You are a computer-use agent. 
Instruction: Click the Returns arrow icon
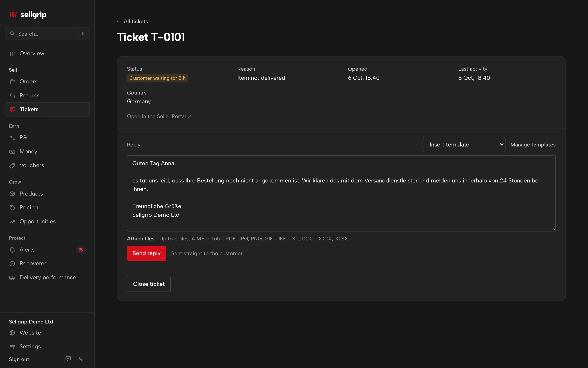(12, 95)
